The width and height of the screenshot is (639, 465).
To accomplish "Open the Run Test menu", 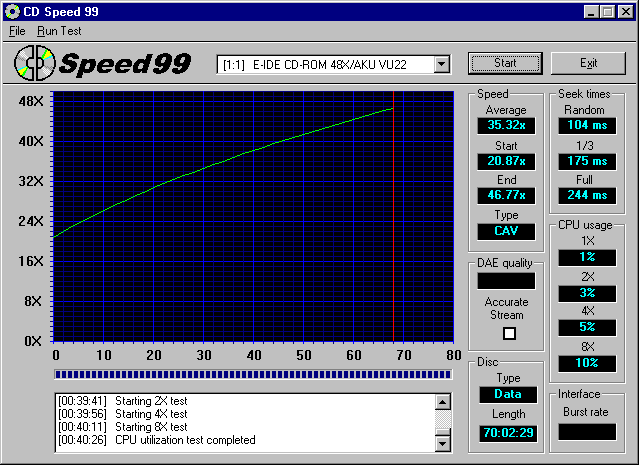I will click(59, 31).
